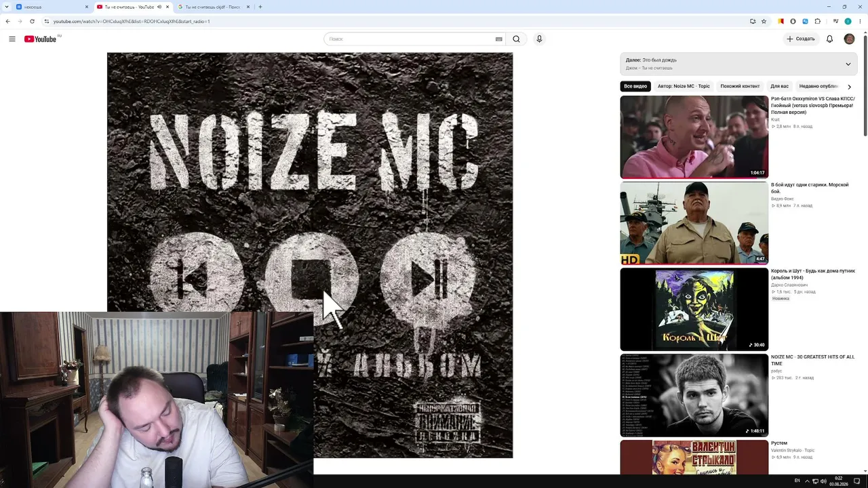Open a new browser tab
The width and height of the screenshot is (868, 488).
(x=260, y=7)
